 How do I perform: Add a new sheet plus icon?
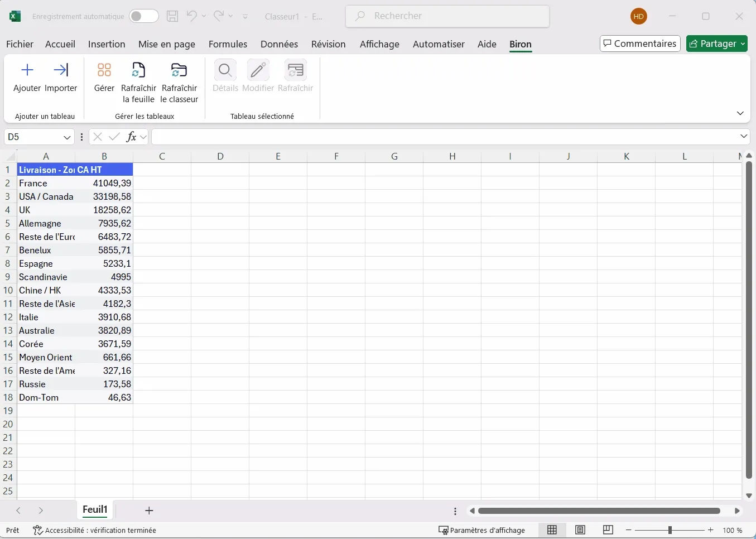click(x=149, y=511)
